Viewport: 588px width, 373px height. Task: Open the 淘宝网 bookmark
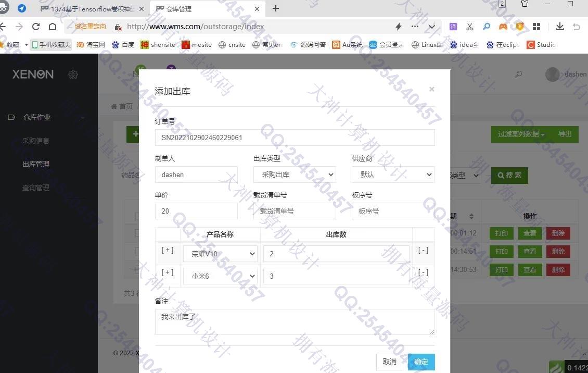pyautogui.click(x=91, y=45)
